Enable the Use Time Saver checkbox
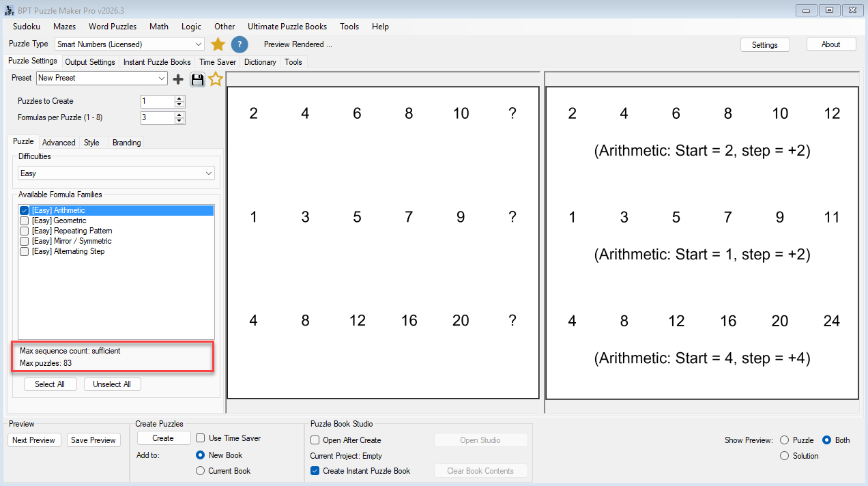The image size is (868, 486). point(201,438)
